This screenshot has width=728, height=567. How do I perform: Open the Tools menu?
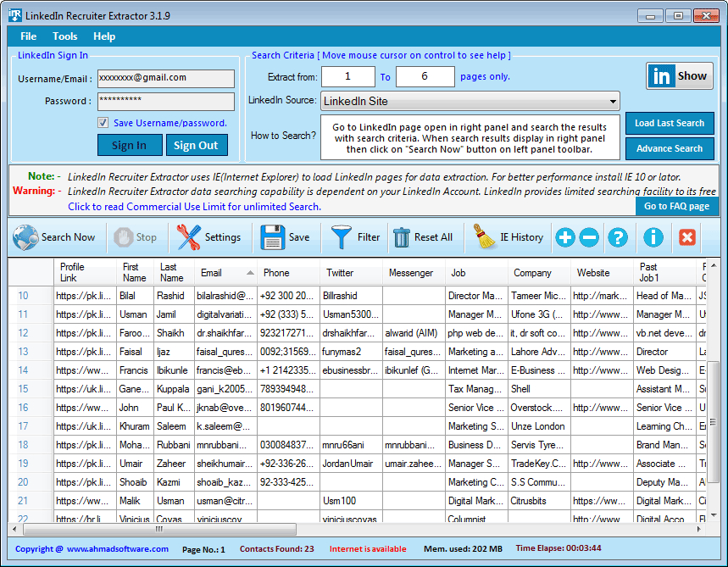coord(65,36)
